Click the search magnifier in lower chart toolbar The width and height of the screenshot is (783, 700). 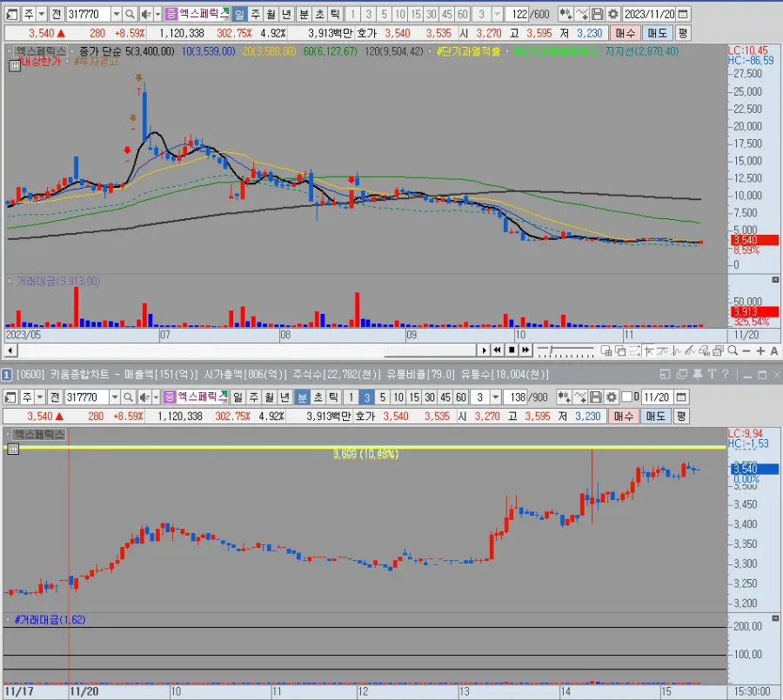(x=129, y=397)
